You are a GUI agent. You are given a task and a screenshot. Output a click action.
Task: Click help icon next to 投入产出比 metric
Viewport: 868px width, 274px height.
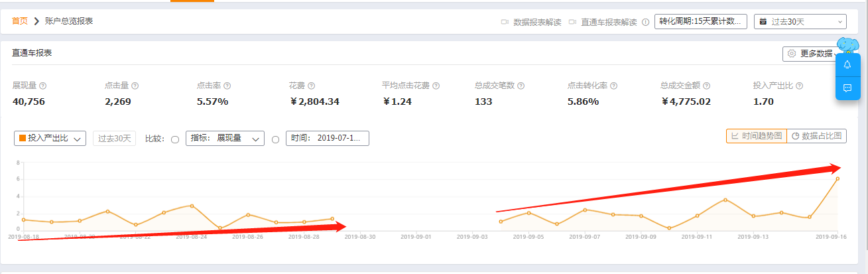[x=799, y=86]
